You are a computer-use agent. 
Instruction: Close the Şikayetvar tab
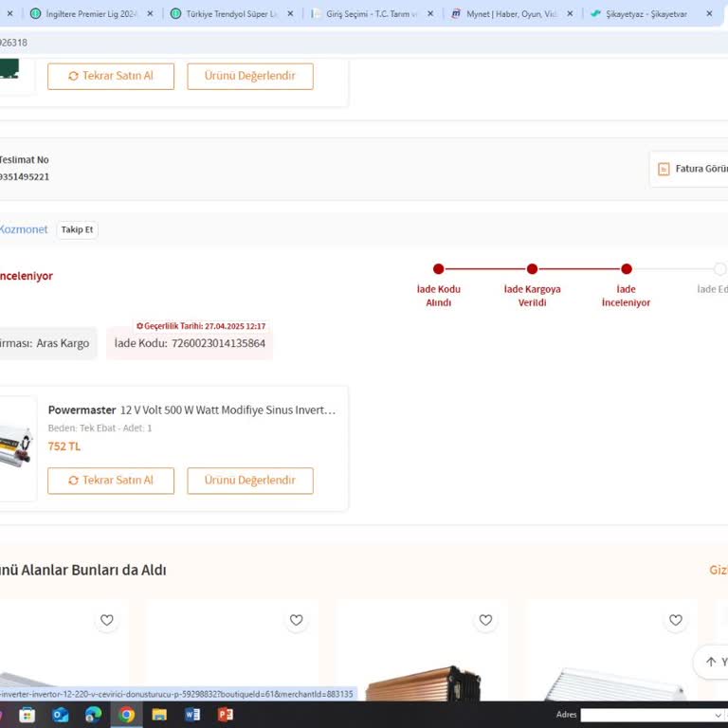coord(709,14)
